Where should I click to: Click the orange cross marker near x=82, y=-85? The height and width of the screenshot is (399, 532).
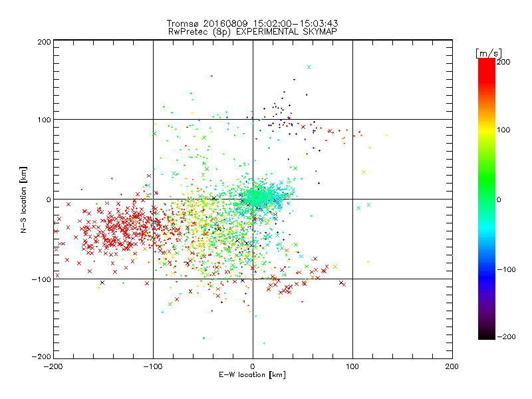point(335,267)
